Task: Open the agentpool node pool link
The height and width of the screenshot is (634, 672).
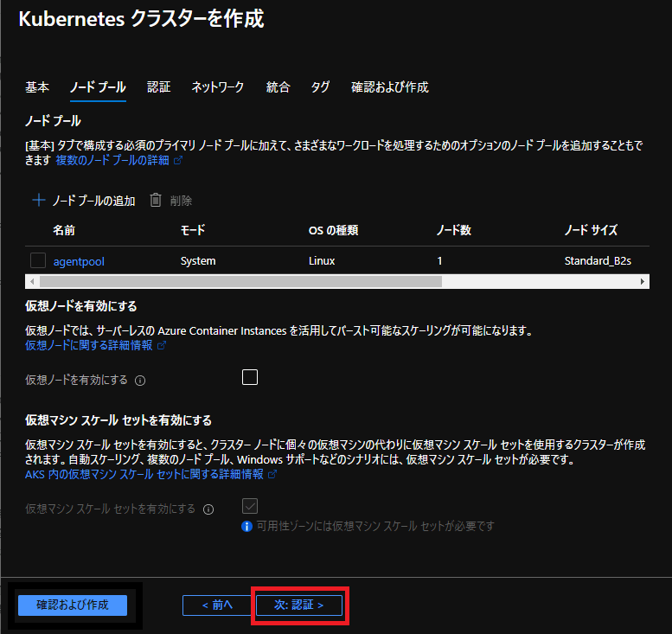Action: (79, 261)
